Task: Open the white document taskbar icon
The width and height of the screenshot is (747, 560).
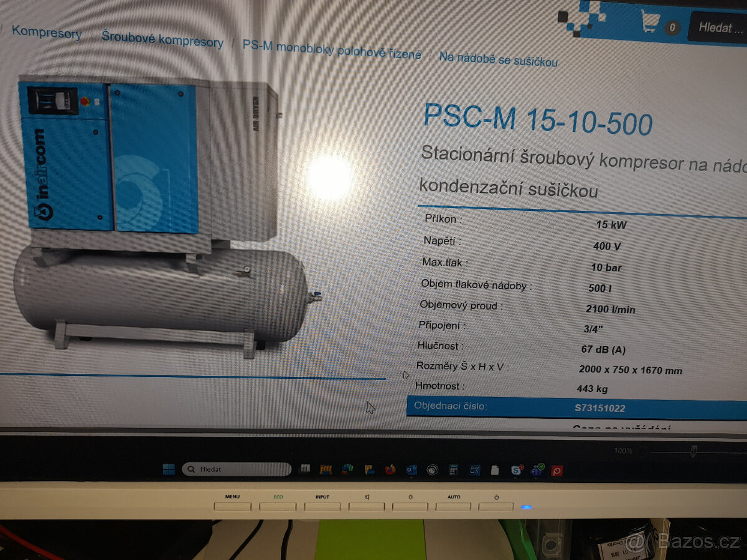Action: click(x=495, y=470)
